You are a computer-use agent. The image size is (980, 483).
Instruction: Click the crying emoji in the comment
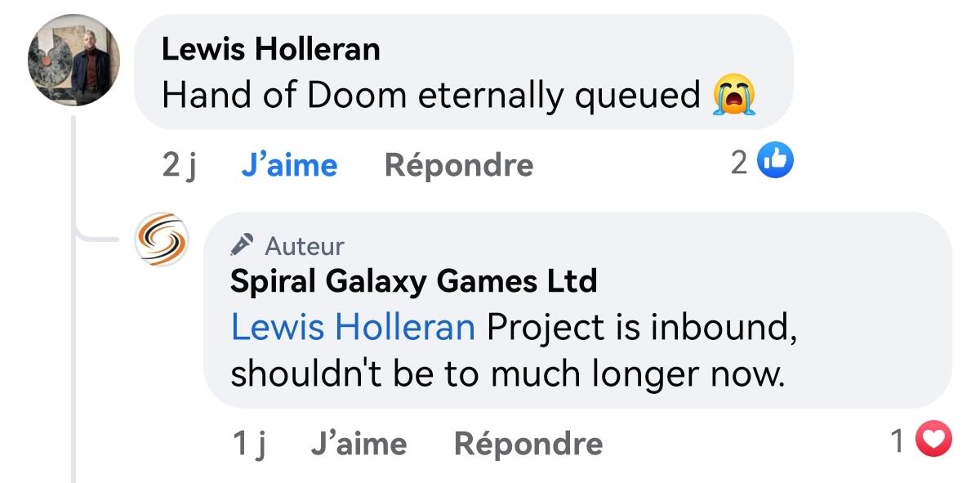[733, 96]
